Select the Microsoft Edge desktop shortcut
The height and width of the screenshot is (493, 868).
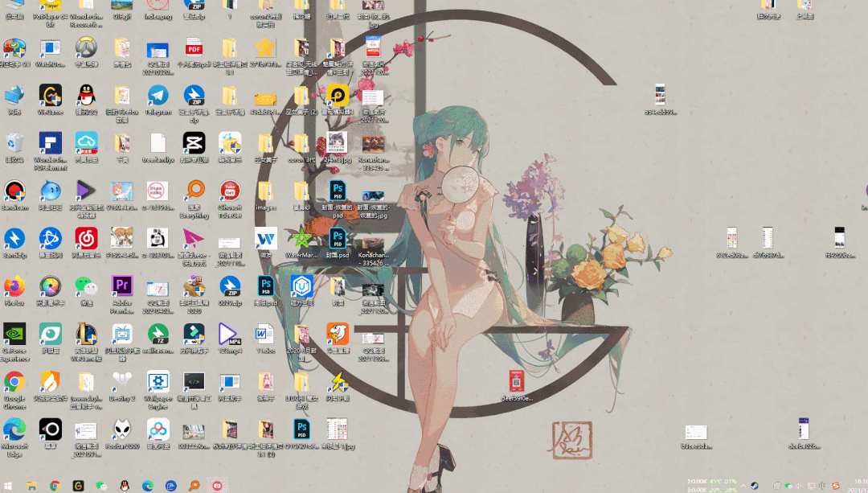pyautogui.click(x=14, y=437)
